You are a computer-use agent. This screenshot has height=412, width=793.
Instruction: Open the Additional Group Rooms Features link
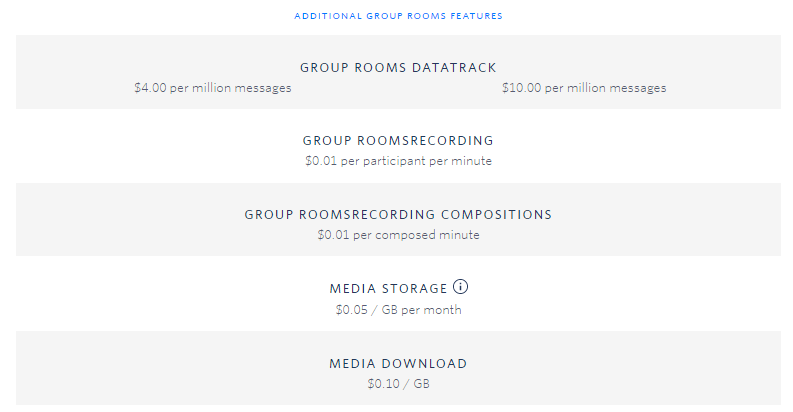[x=399, y=16]
